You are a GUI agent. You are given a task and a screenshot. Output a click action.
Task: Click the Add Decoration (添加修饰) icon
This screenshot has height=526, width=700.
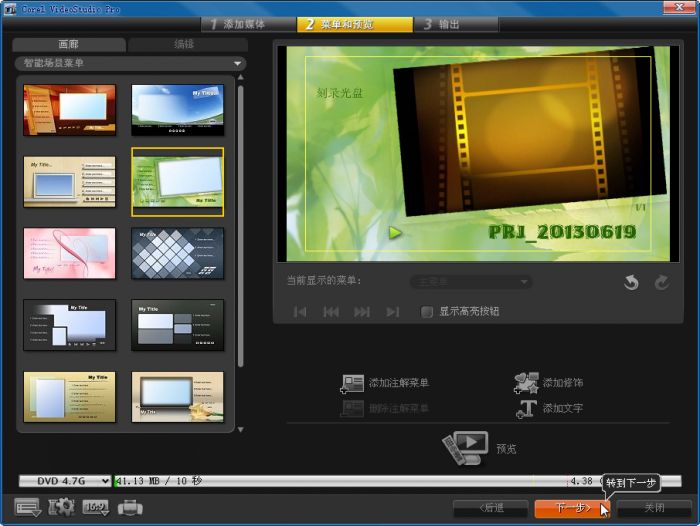(x=526, y=383)
